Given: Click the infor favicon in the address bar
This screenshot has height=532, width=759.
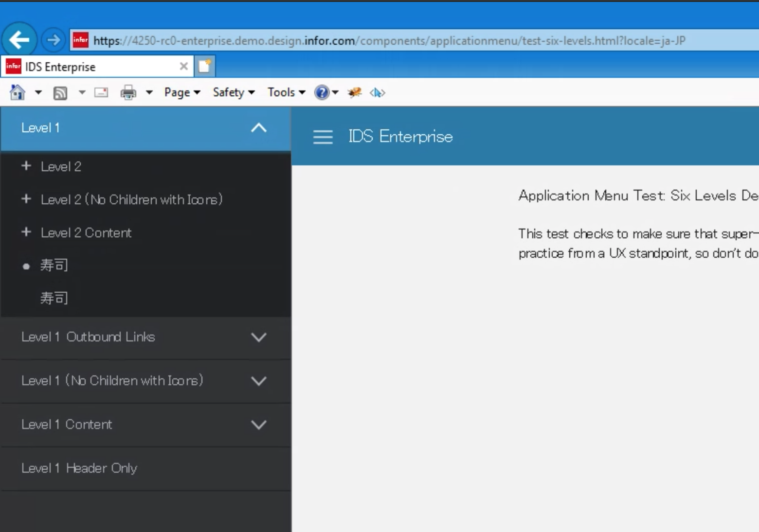Looking at the screenshot, I should 80,40.
